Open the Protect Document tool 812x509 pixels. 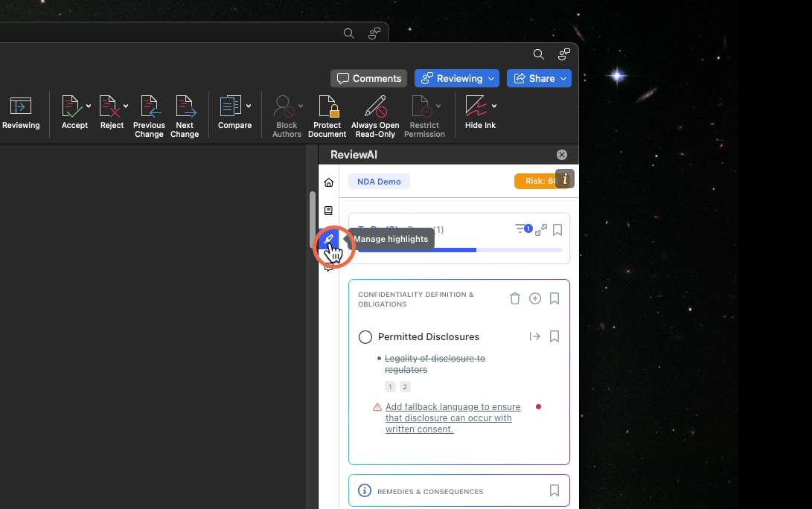click(x=327, y=117)
